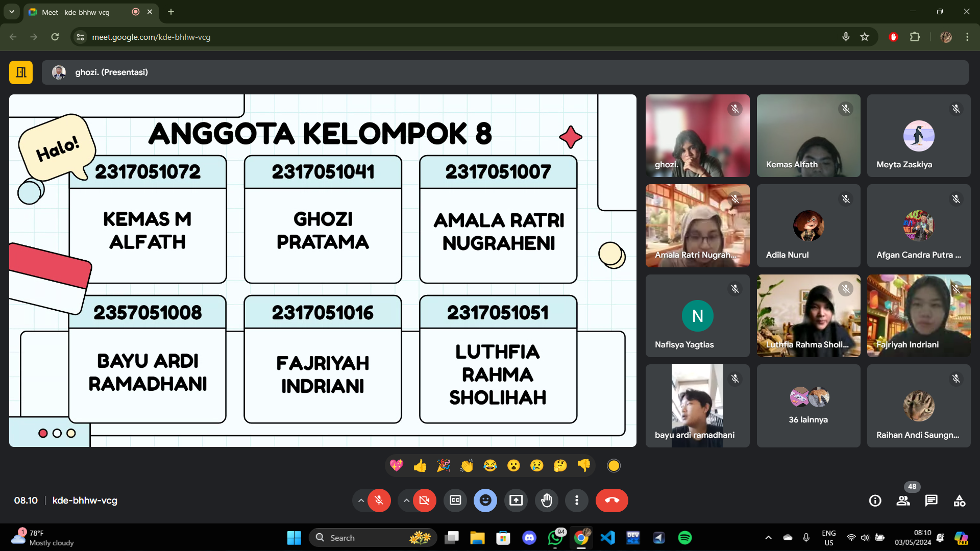Open the participants people panel

(x=903, y=500)
